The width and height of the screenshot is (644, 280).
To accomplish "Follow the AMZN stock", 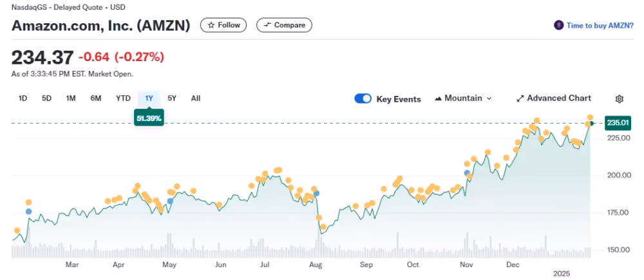I will coord(223,25).
